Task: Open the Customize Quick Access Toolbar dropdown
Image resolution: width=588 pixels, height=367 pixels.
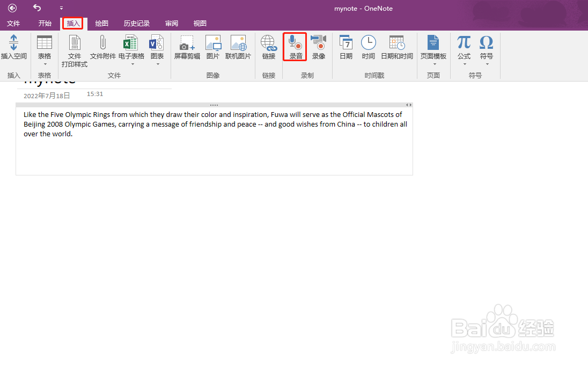Action: [61, 8]
